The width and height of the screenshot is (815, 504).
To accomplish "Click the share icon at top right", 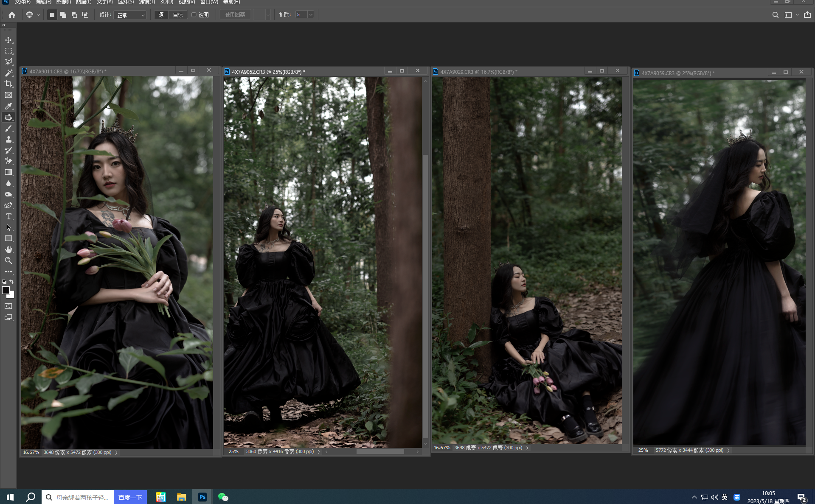I will (x=807, y=15).
